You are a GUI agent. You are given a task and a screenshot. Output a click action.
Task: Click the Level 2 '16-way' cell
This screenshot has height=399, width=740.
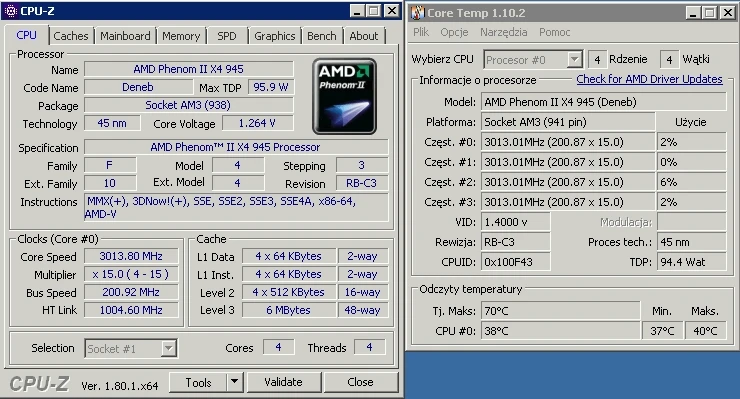point(363,292)
